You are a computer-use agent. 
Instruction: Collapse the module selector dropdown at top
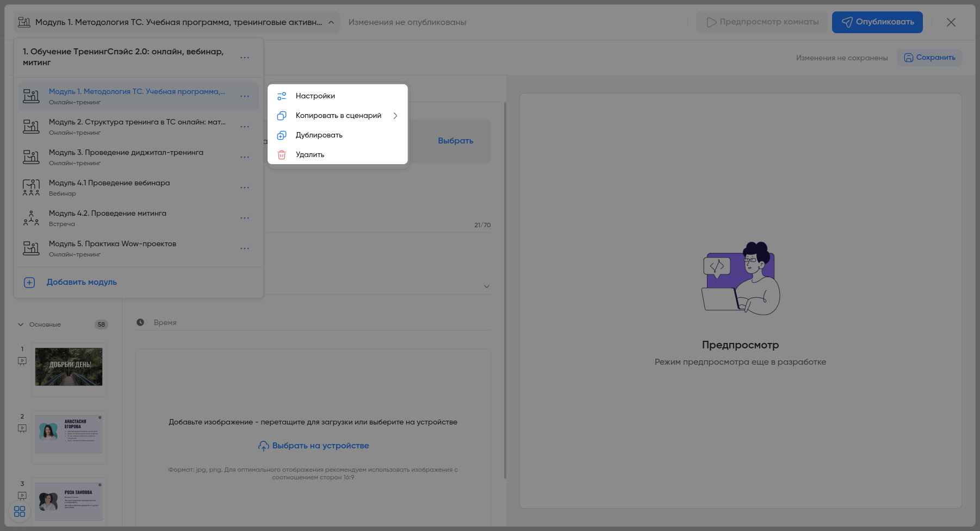coord(331,22)
